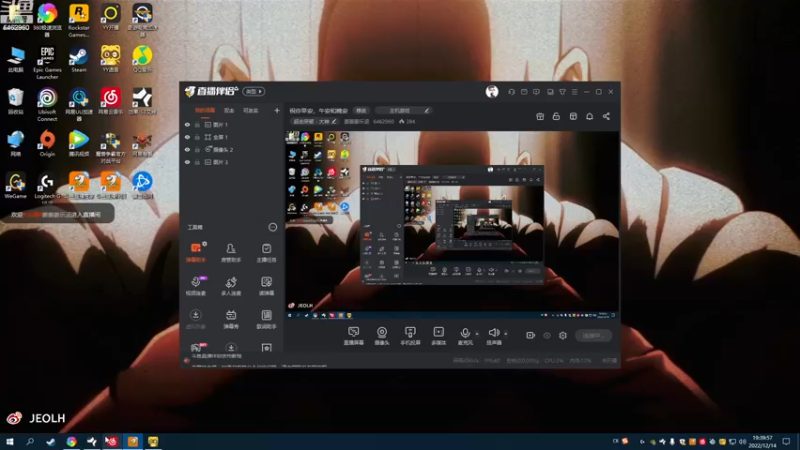Open taskbar search
Image resolution: width=800 pixels, height=450 pixels.
(30, 441)
